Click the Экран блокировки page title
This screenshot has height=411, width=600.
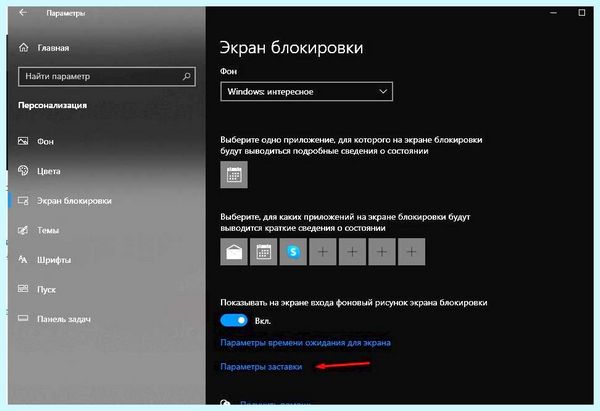[291, 48]
